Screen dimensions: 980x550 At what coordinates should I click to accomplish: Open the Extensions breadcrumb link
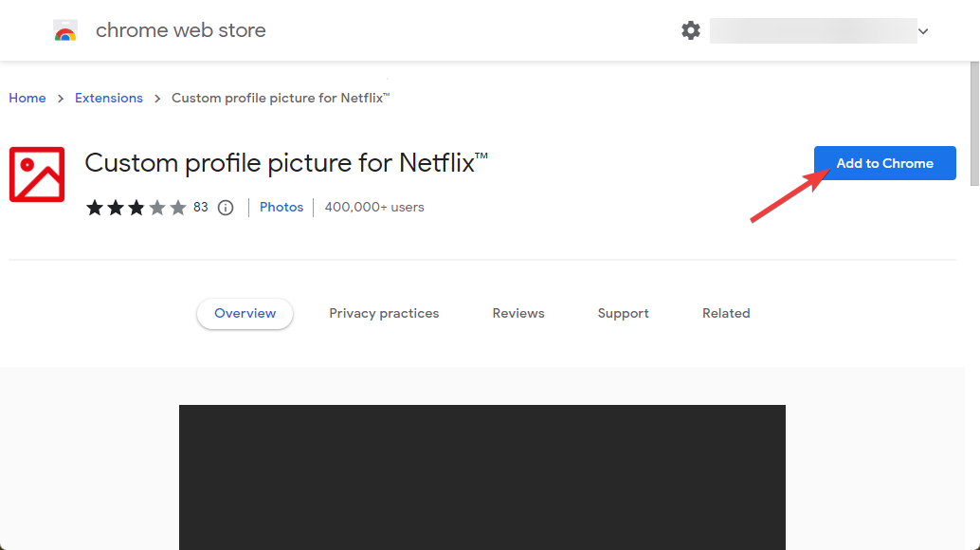click(x=109, y=98)
